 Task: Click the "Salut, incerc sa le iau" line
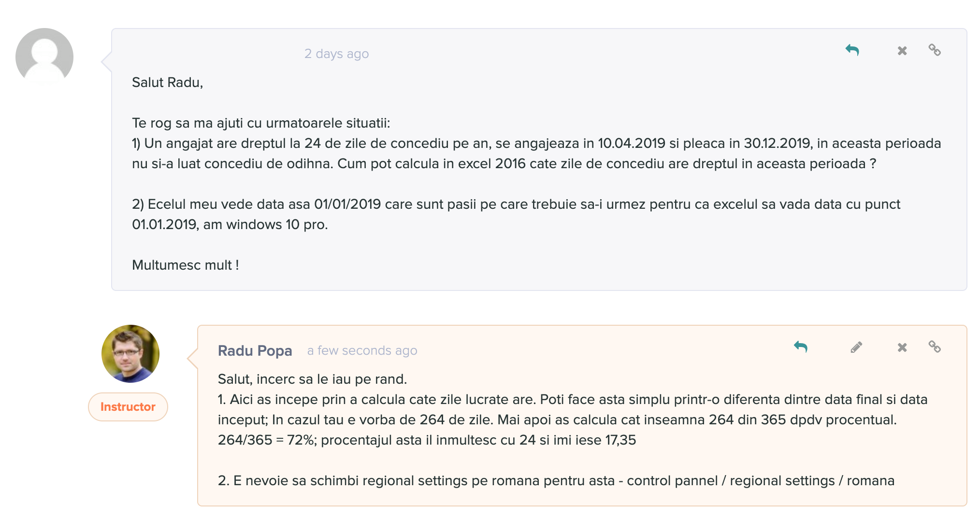click(x=313, y=379)
